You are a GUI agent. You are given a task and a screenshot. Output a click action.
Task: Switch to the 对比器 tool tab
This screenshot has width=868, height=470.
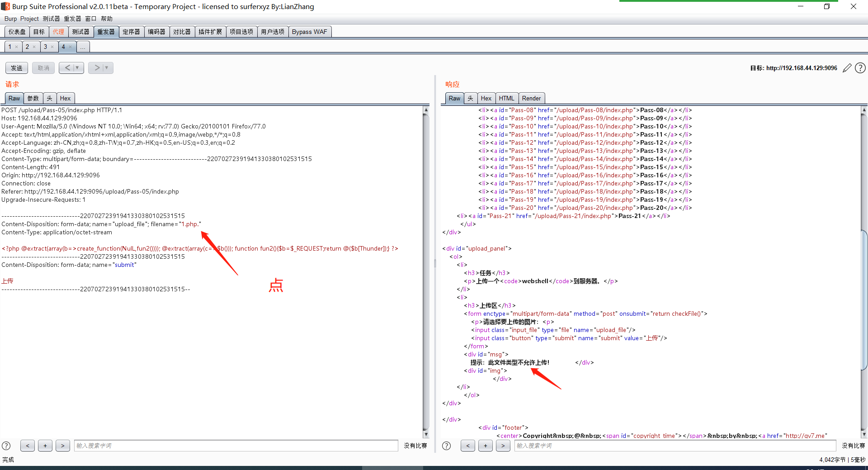182,32
